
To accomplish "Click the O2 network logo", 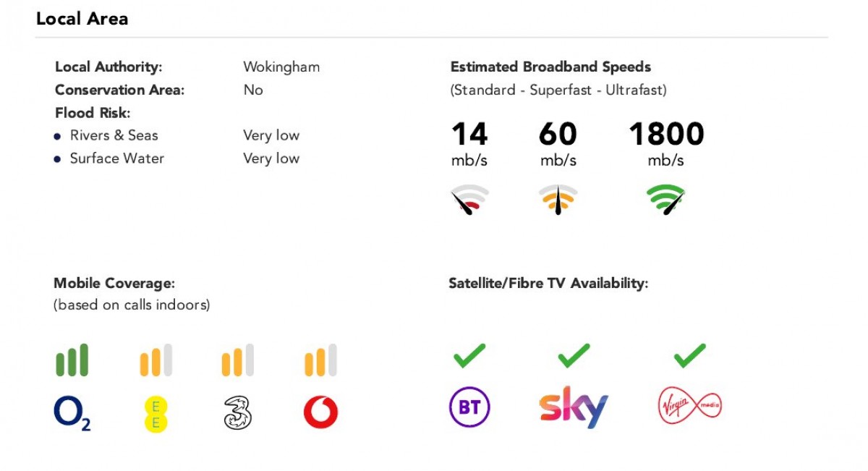I will pos(72,413).
